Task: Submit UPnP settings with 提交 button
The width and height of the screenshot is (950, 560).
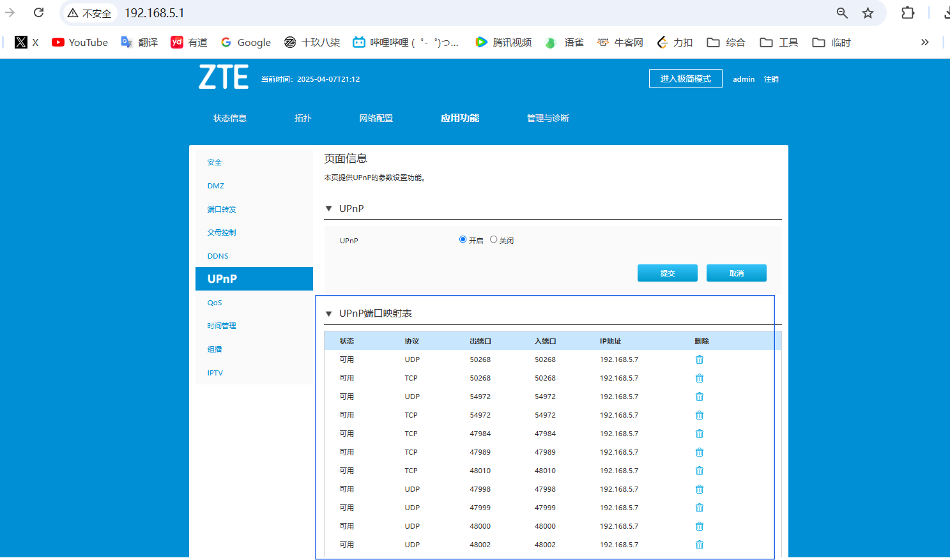Action: [x=667, y=273]
